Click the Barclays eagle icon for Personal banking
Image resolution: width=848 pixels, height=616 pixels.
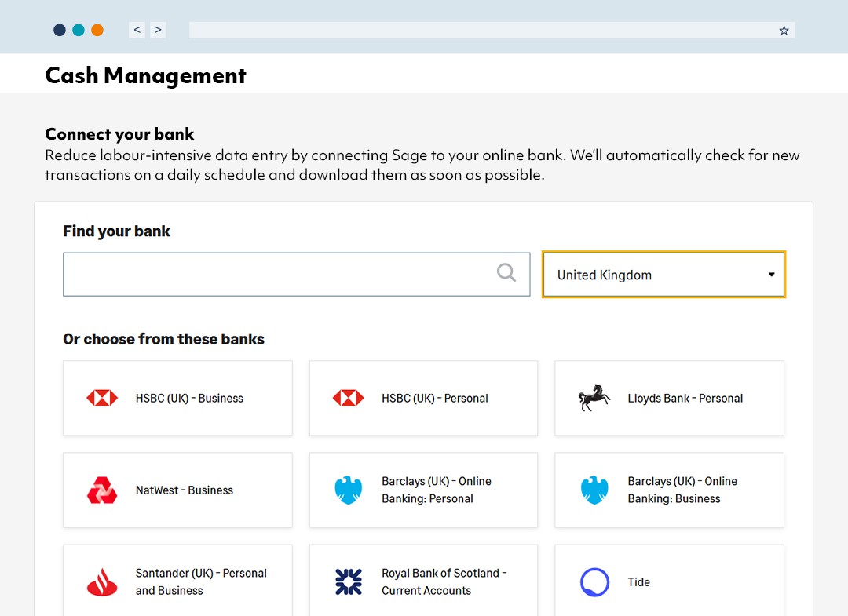tap(348, 490)
